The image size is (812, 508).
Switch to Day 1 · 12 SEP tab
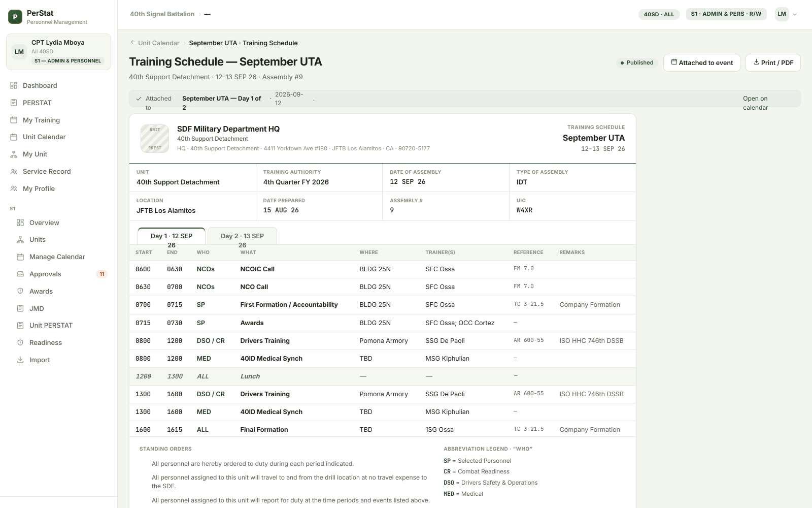(172, 236)
